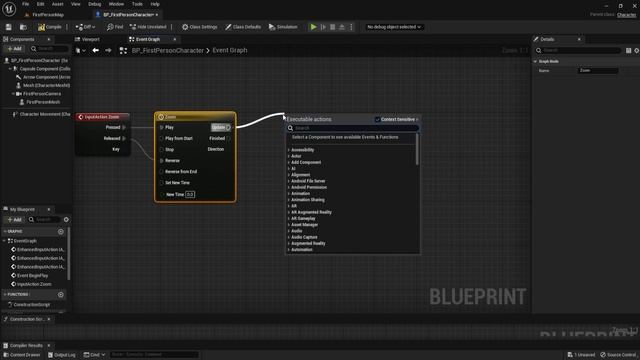Open the File menu
Viewport: 640px width, 360px height.
tap(25, 4)
